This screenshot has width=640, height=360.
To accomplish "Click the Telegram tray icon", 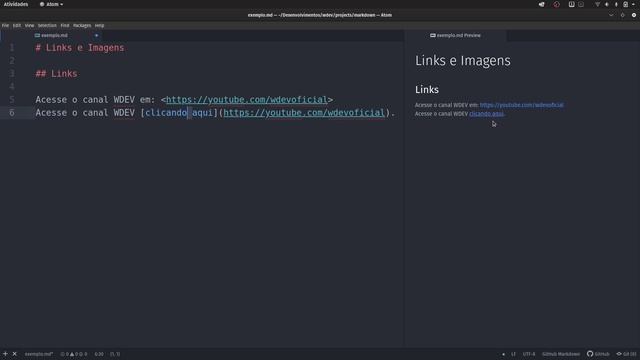I will point(542,4).
